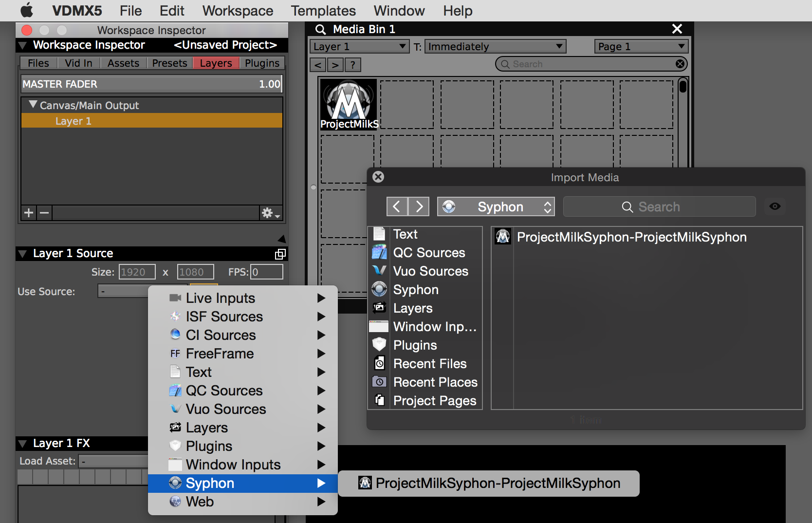Toggle the Import Media preview eye

(x=775, y=206)
